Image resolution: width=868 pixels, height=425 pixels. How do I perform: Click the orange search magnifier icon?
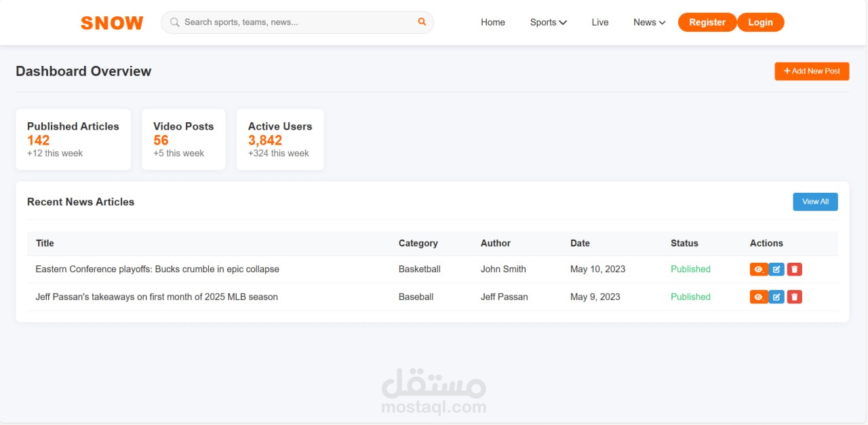(x=422, y=22)
